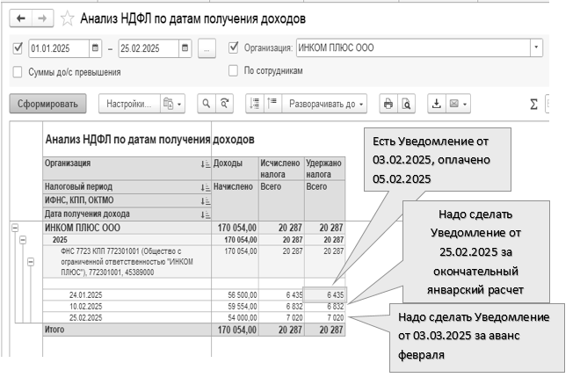Image resolution: width=580 pixels, height=392 pixels.
Task: Click withheld tax cell 7 020
Action: pos(325,317)
